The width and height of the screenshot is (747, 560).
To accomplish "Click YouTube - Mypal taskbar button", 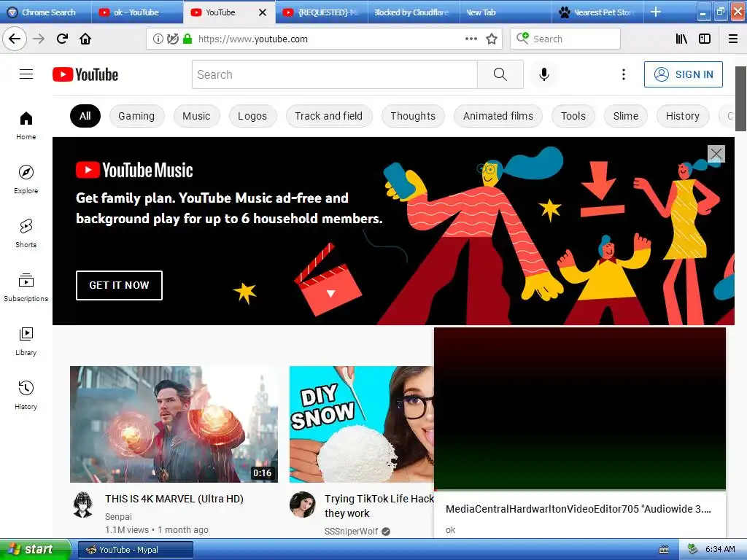I will [x=135, y=550].
